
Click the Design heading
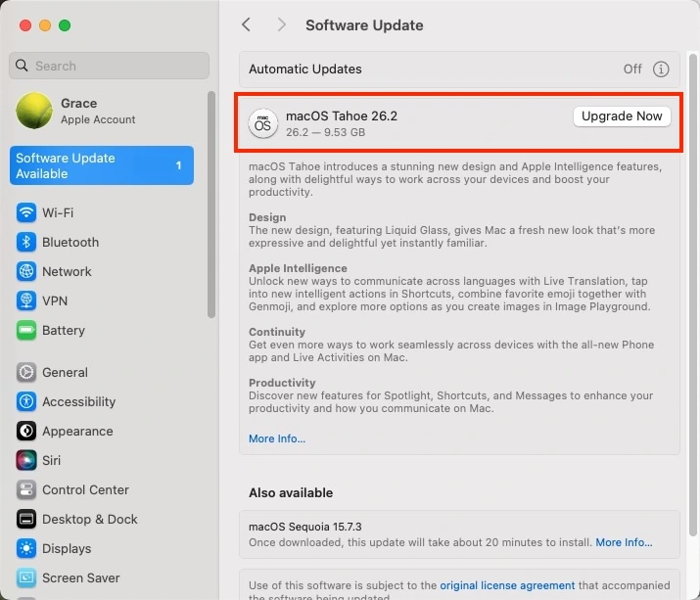click(267, 217)
